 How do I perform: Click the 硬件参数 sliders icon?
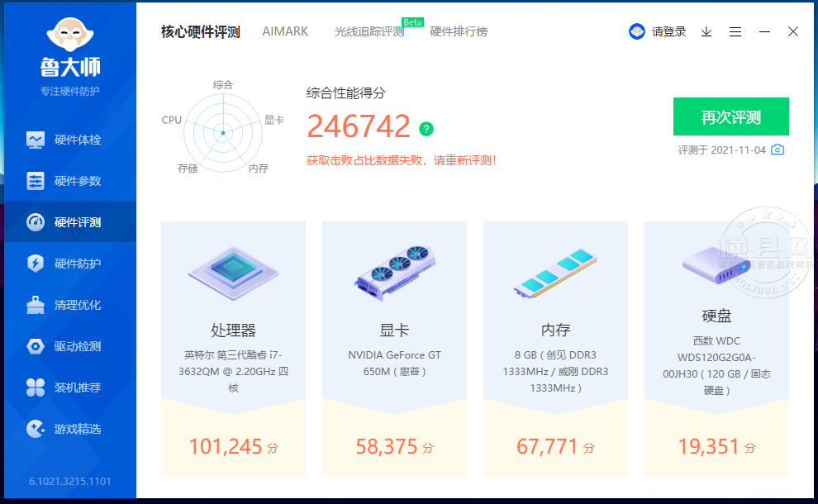point(36,181)
